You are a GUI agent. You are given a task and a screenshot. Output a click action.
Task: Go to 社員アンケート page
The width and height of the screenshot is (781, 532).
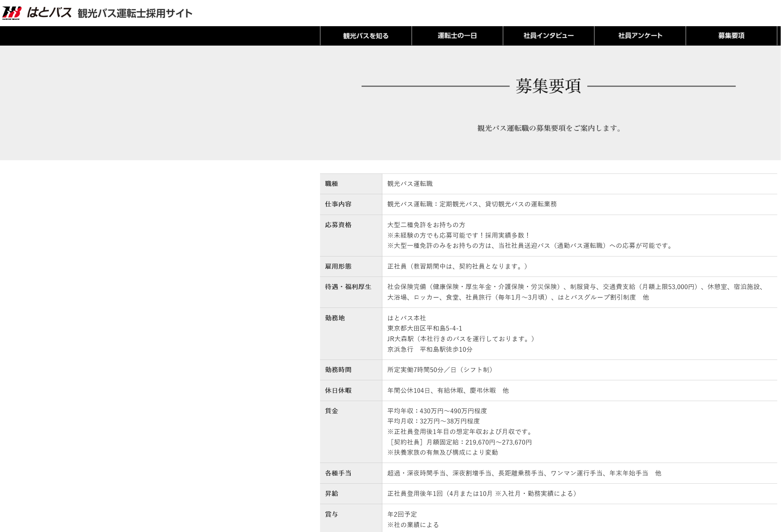coord(640,36)
